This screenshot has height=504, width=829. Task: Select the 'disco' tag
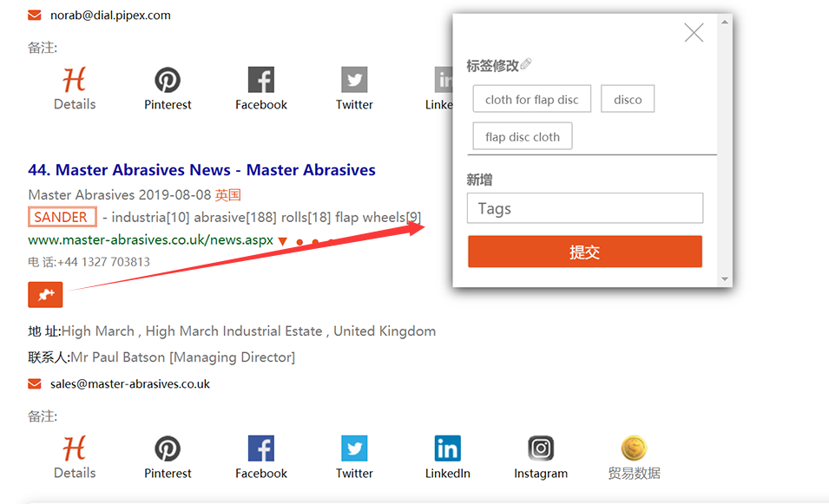click(x=628, y=99)
